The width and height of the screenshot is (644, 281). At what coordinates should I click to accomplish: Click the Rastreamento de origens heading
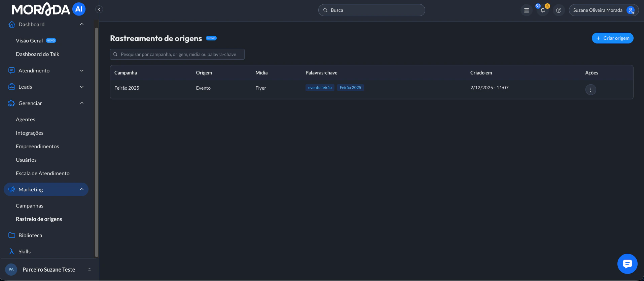156,38
